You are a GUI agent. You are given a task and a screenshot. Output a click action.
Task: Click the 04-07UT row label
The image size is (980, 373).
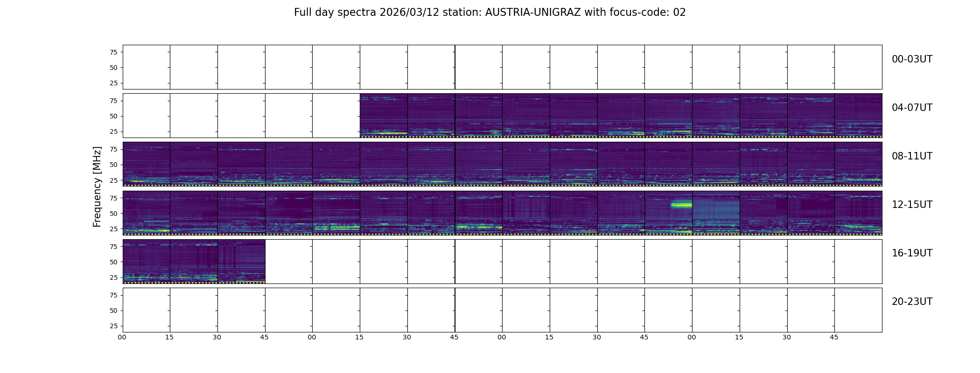pos(912,108)
